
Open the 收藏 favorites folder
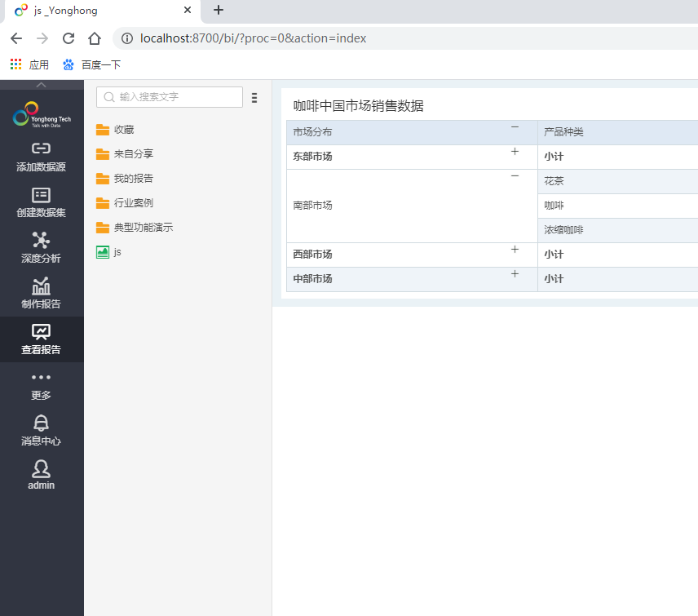pos(123,130)
